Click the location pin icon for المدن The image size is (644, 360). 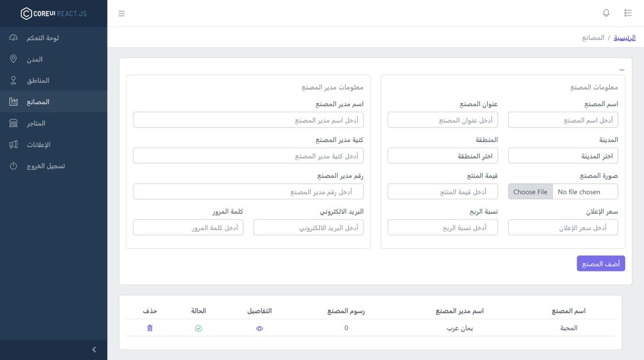(14, 59)
